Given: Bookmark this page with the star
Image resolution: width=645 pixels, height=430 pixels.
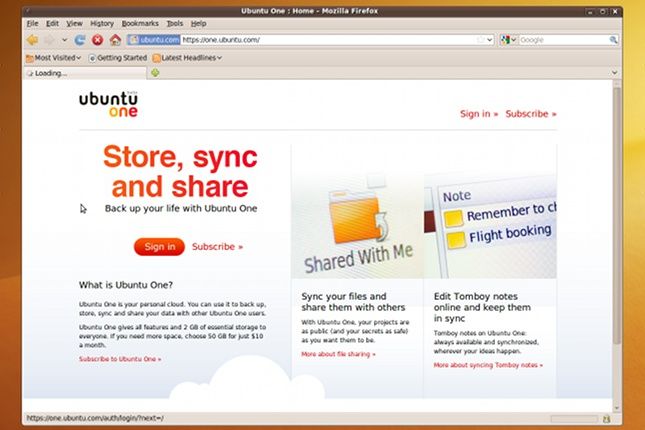Looking at the screenshot, I should point(480,40).
